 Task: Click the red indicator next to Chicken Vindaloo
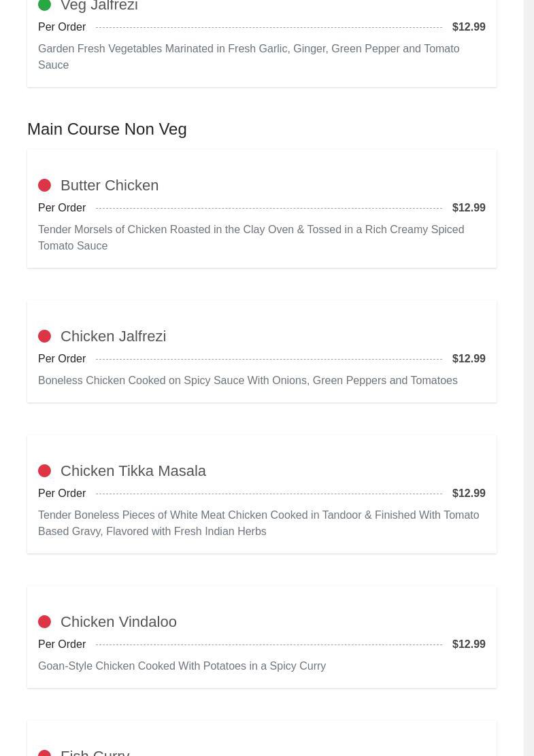pyautogui.click(x=44, y=622)
